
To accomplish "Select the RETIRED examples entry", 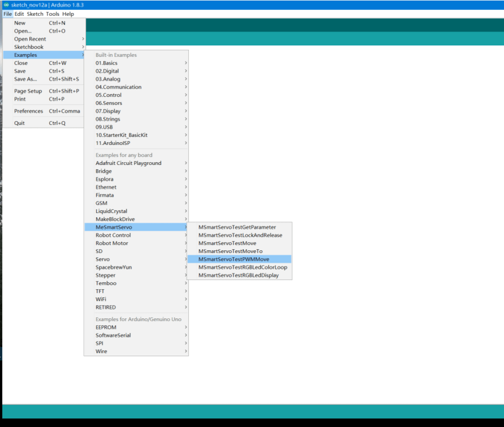I will (136, 308).
